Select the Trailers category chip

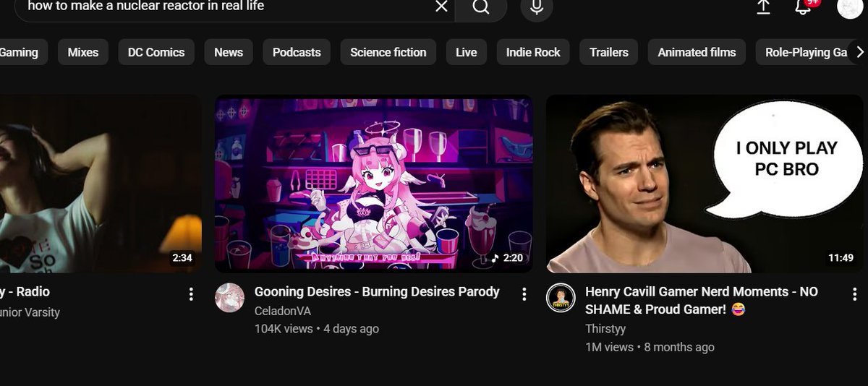coord(609,52)
